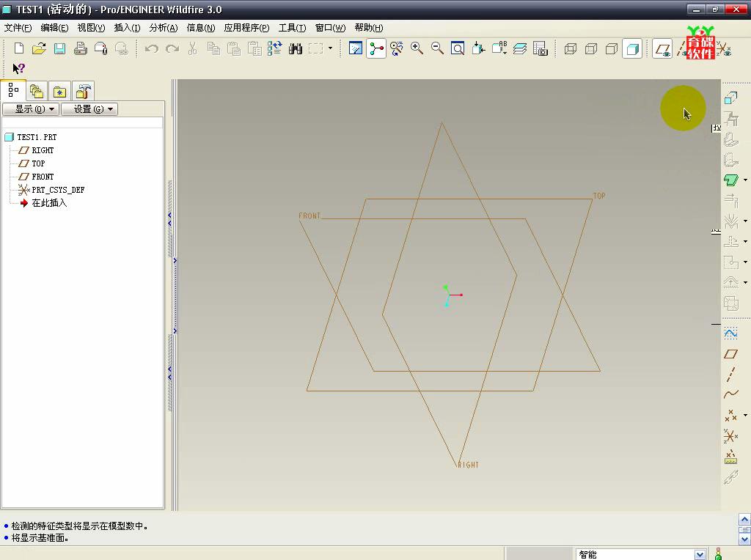Send model as mail attachment icon
The height and width of the screenshot is (560, 751).
coord(101,48)
